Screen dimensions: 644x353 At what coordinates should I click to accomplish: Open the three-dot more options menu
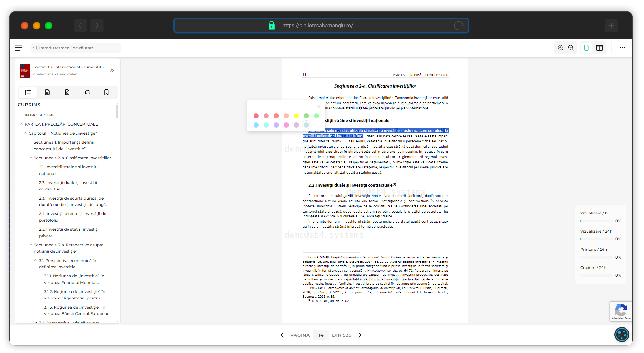(x=622, y=48)
